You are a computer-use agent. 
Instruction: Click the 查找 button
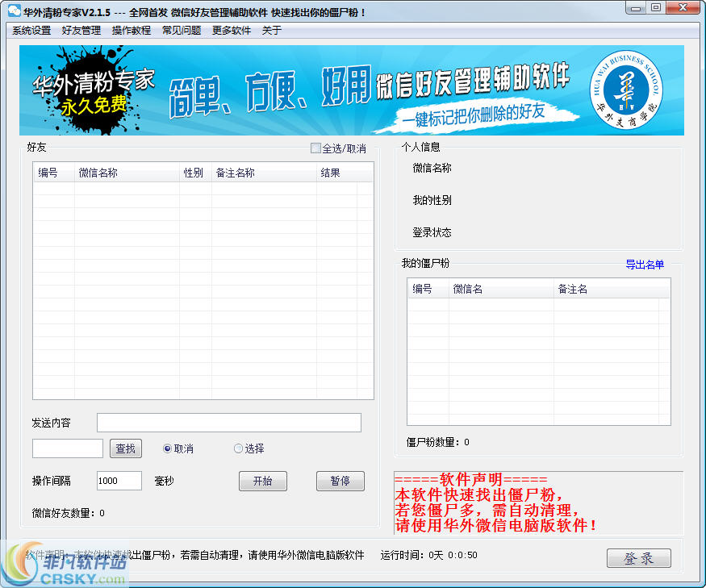tap(125, 448)
